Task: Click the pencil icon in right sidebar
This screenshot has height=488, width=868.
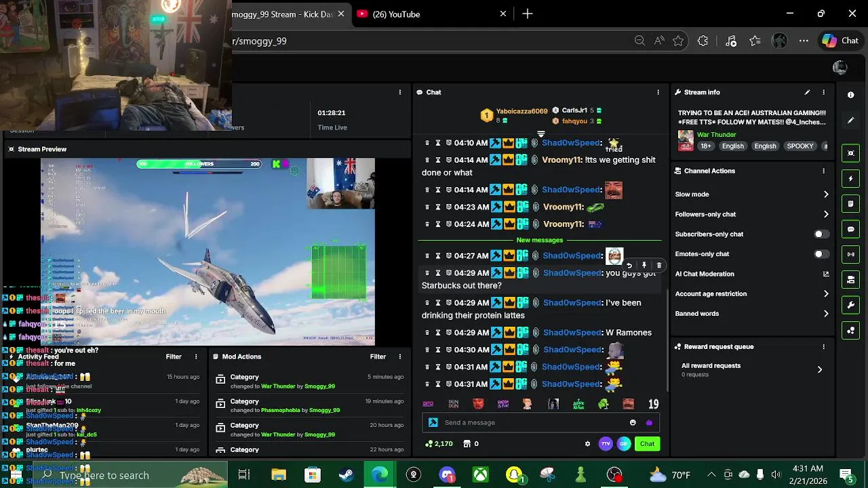Action: pos(851,121)
